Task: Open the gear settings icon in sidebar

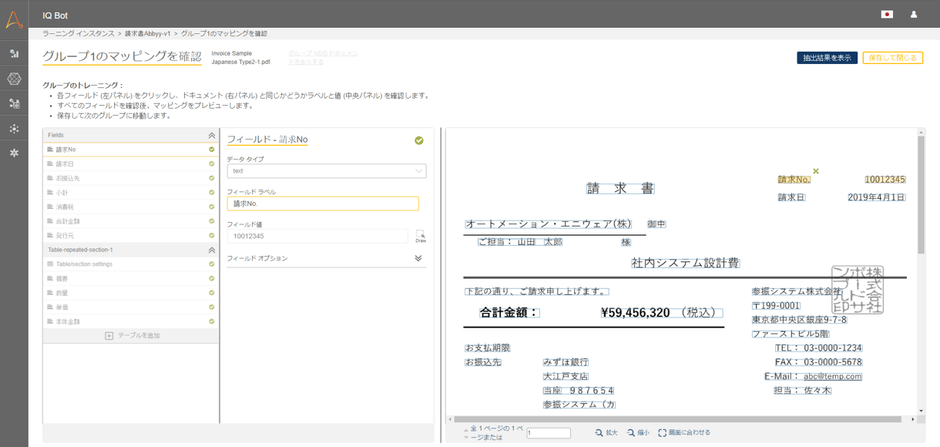Action: (14, 153)
